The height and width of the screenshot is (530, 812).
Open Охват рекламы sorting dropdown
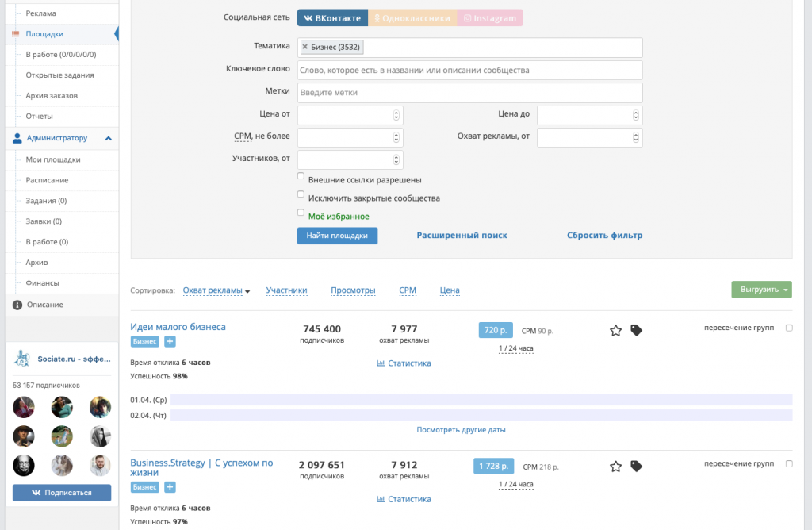click(216, 290)
